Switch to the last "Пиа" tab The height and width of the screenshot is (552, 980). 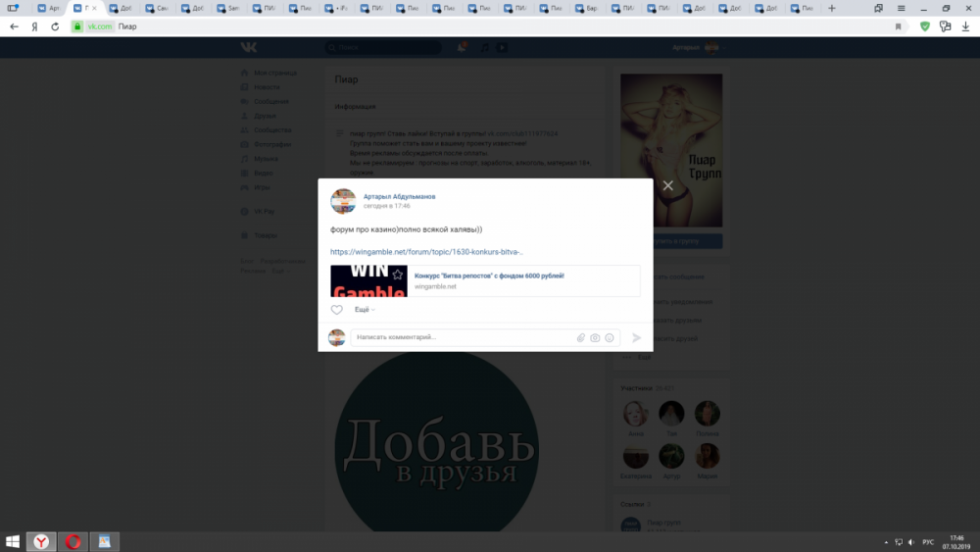[802, 8]
